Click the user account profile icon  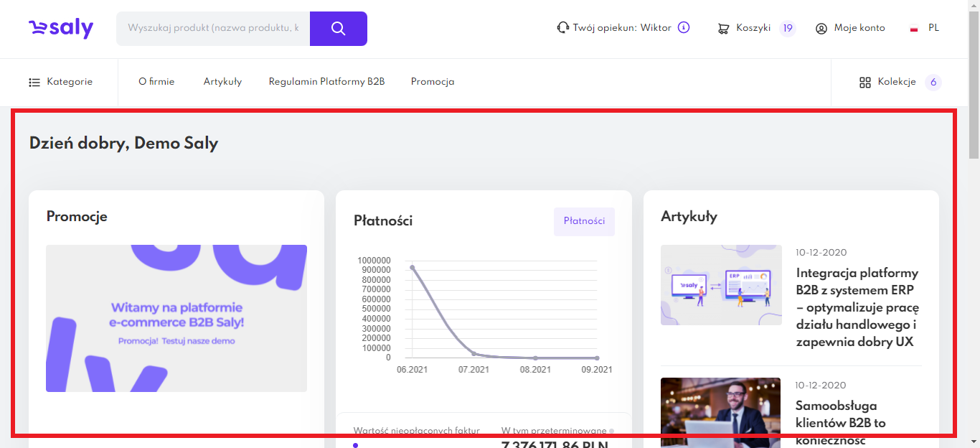821,29
